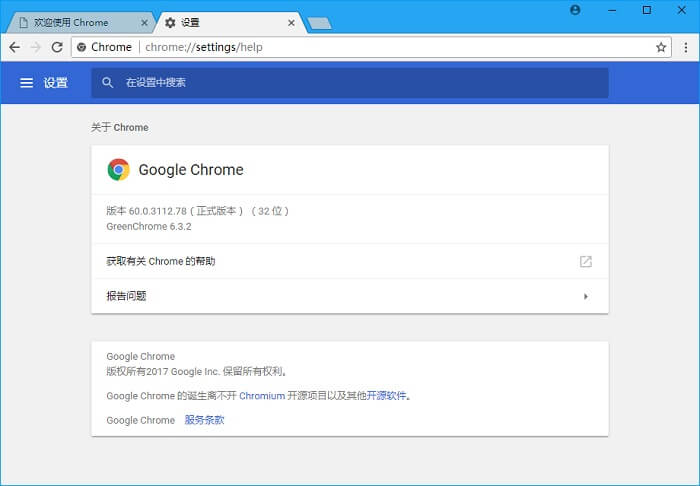The width and height of the screenshot is (700, 486).
Task: Click the 设置 title in the blue header
Action: pyautogui.click(x=55, y=83)
